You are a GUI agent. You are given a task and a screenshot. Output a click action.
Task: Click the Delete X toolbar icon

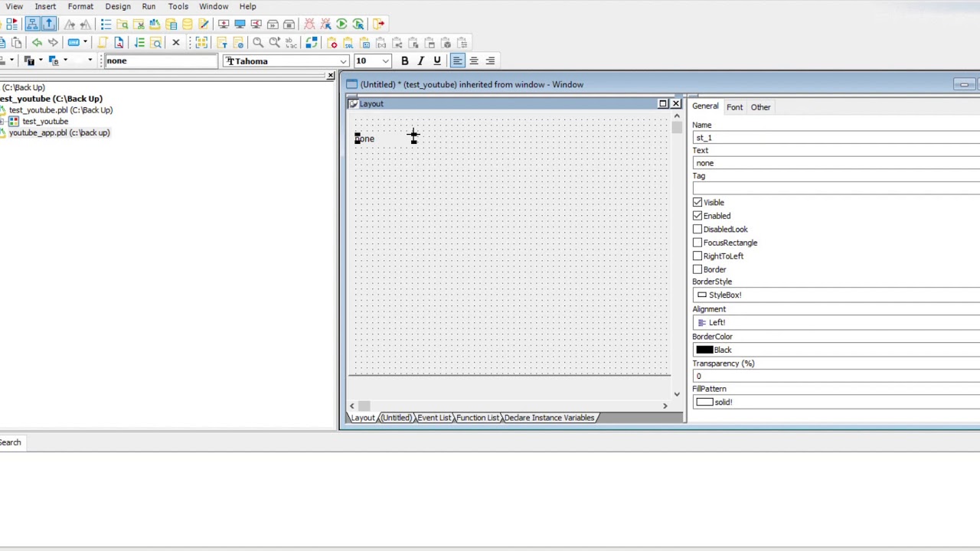175,43
